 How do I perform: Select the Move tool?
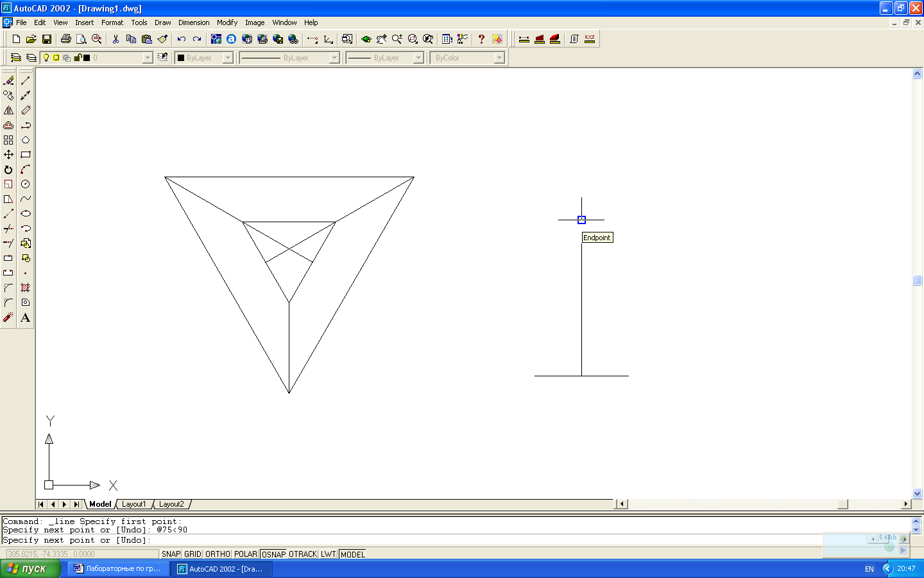point(8,154)
